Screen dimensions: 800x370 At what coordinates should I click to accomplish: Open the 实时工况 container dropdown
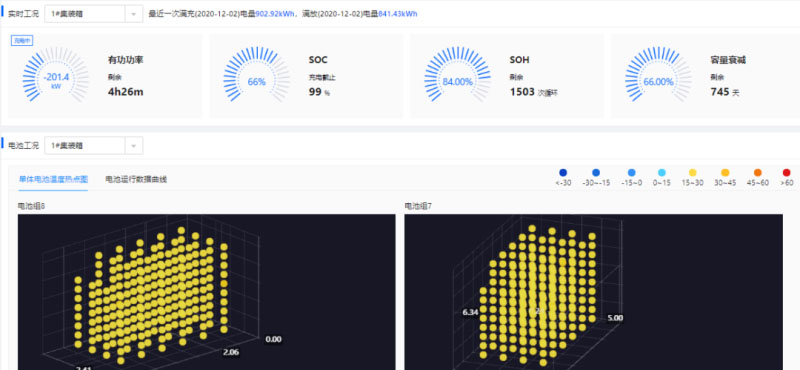click(93, 14)
